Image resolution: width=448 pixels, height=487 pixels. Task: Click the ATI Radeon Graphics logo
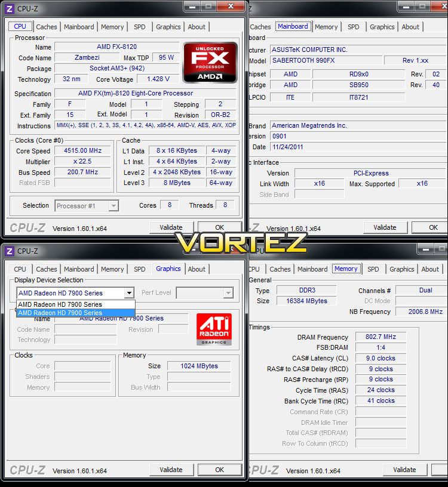click(214, 329)
